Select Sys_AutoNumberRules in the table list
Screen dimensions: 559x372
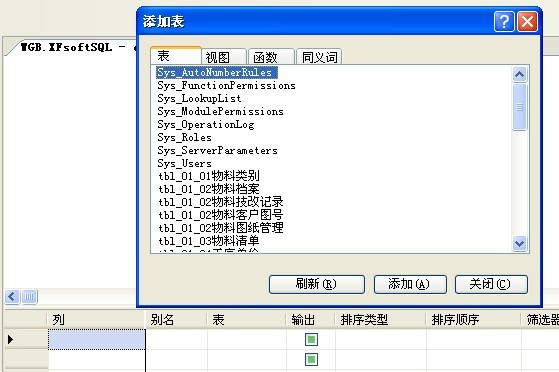(x=217, y=72)
